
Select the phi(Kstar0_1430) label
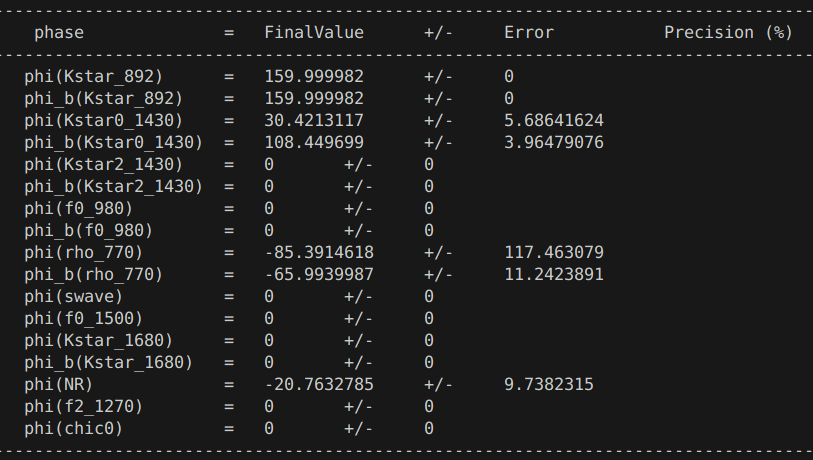point(104,120)
